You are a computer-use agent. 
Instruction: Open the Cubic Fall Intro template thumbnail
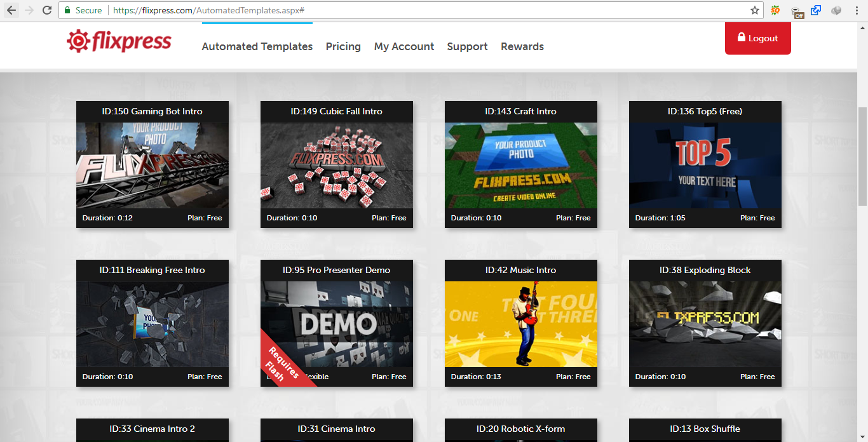click(x=336, y=165)
